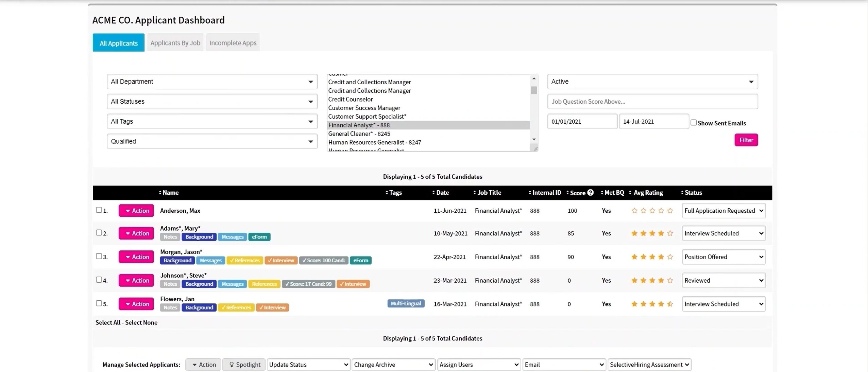Click Steve Johnson's Score 17 Cand 99 badge
The width and height of the screenshot is (868, 372).
pos(308,284)
